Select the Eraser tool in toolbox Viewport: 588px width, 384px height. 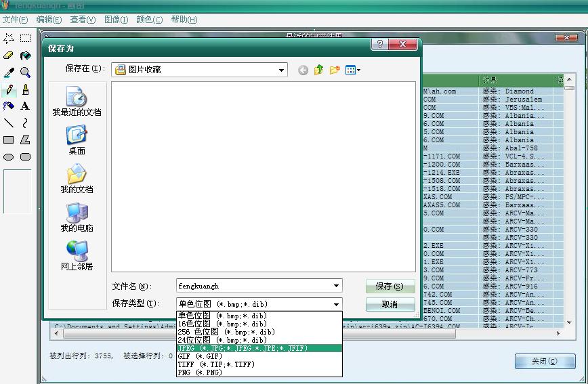pos(9,56)
